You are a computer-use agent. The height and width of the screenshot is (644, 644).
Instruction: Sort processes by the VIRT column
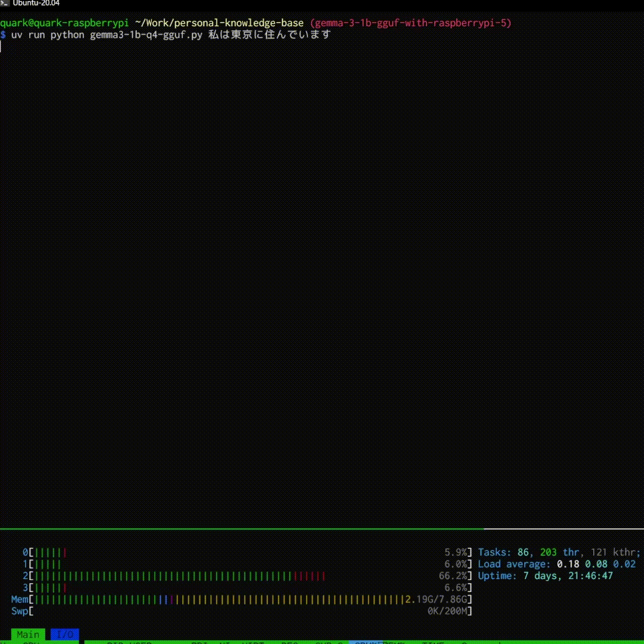click(255, 643)
